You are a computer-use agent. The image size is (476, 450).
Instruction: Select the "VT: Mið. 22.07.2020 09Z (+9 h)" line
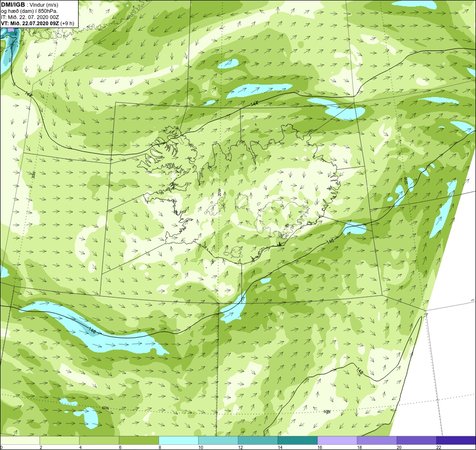pyautogui.click(x=37, y=23)
